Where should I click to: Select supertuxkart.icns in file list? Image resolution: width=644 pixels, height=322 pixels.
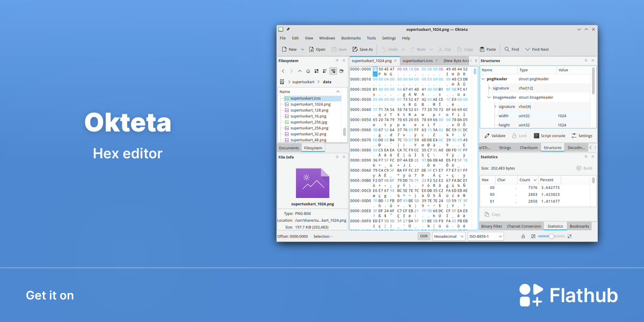point(312,98)
